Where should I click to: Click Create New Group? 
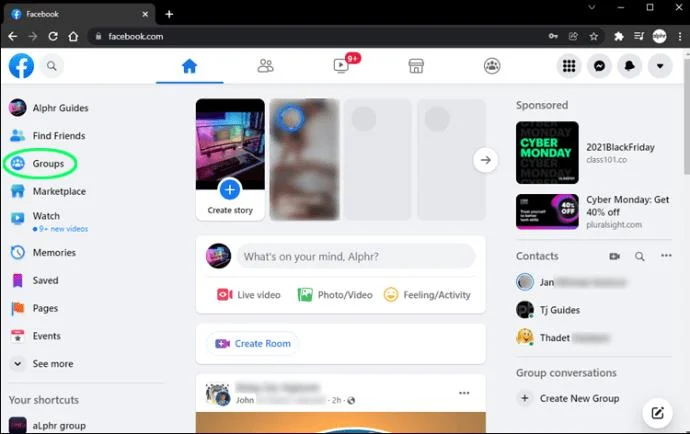(x=569, y=398)
